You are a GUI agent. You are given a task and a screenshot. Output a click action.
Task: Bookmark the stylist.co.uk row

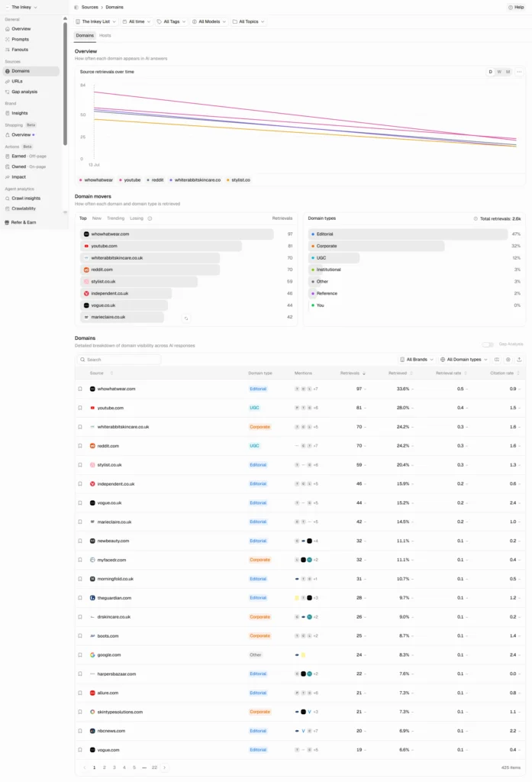pyautogui.click(x=80, y=465)
